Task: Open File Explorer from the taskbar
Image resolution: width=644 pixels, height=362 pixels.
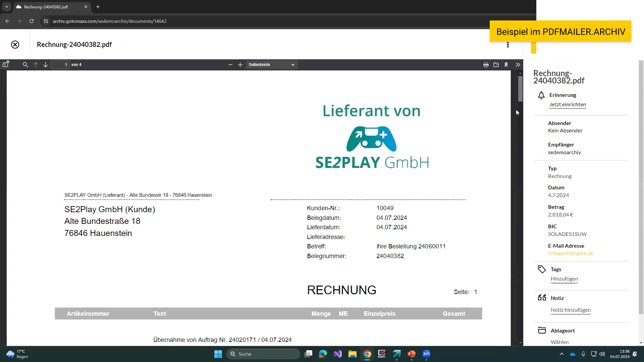Action: (352, 354)
